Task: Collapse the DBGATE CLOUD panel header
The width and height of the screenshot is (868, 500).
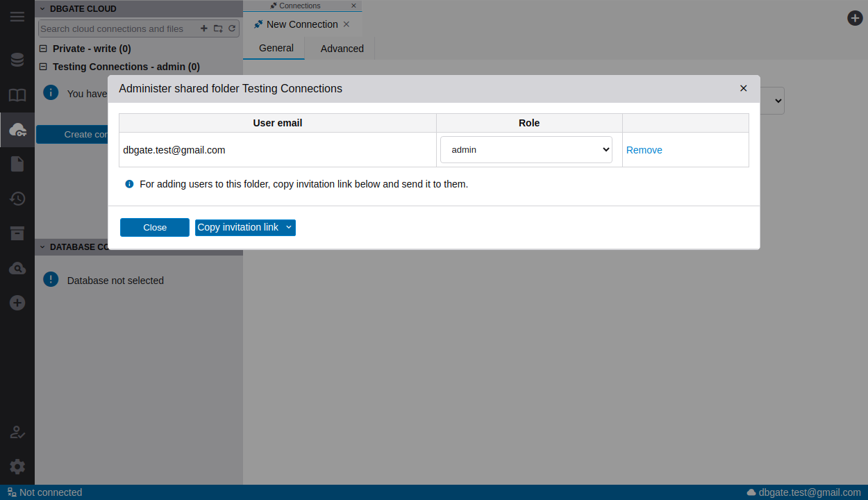Action: click(x=42, y=9)
